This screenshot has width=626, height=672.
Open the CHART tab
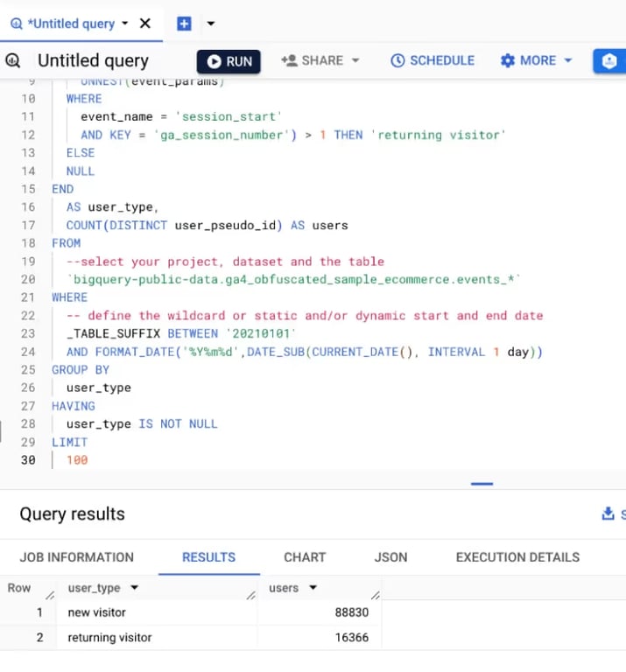pyautogui.click(x=305, y=557)
